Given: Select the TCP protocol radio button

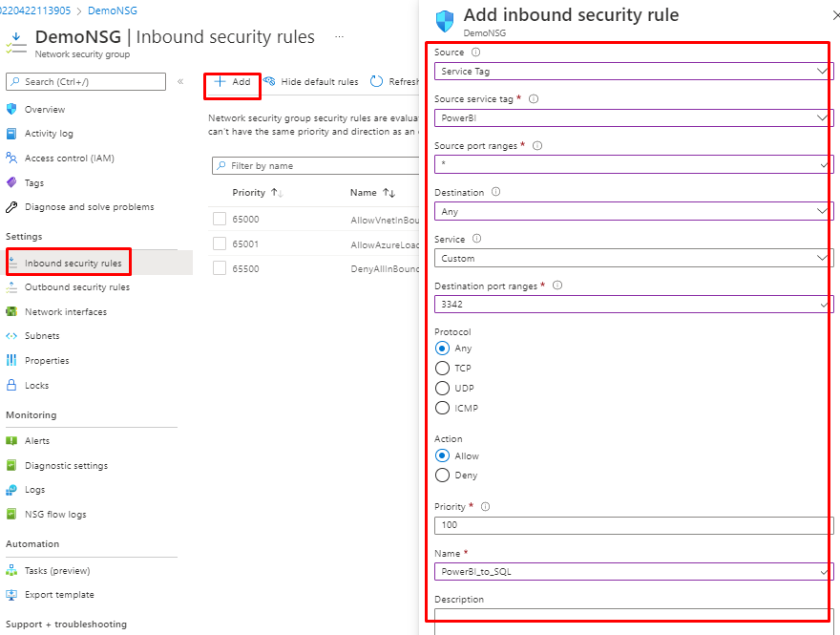Looking at the screenshot, I should tap(442, 368).
